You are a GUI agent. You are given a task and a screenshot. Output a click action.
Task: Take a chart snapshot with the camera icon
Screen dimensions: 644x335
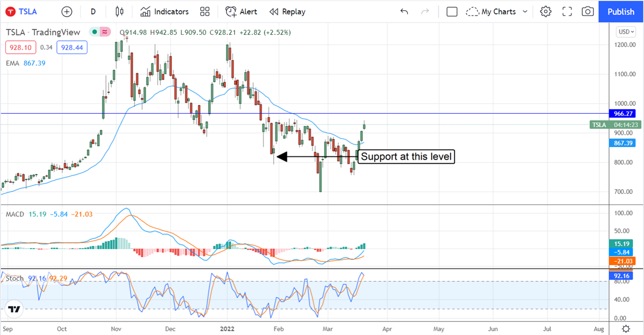(588, 11)
